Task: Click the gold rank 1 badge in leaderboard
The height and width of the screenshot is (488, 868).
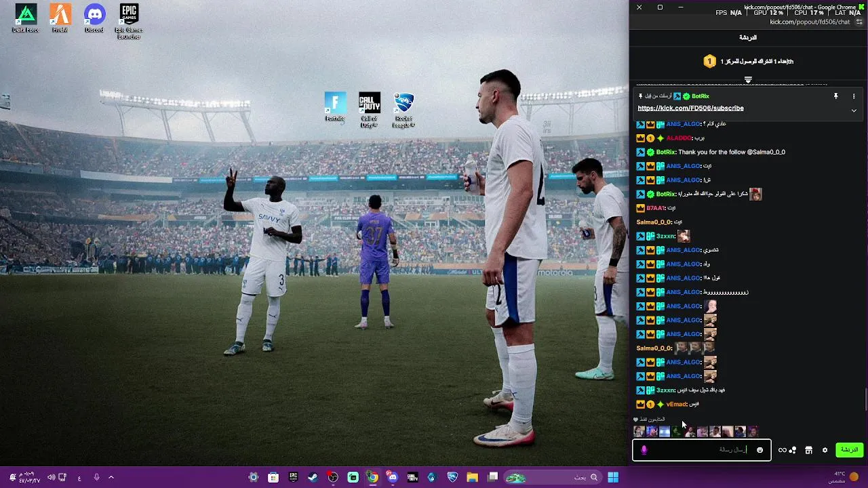Action: pyautogui.click(x=709, y=62)
